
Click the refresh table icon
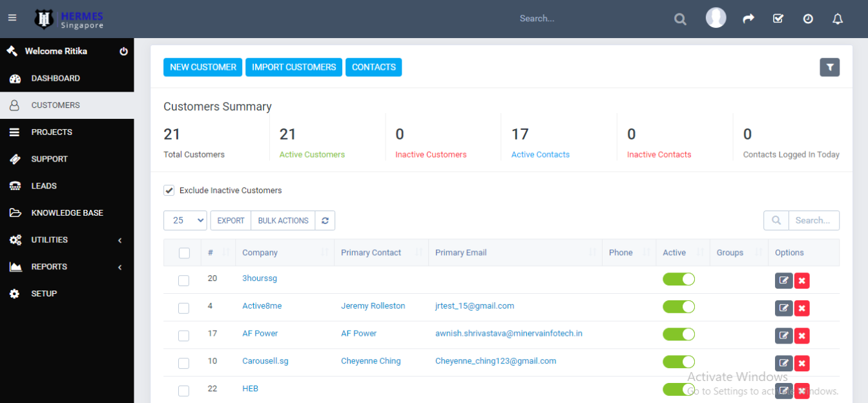click(x=325, y=221)
